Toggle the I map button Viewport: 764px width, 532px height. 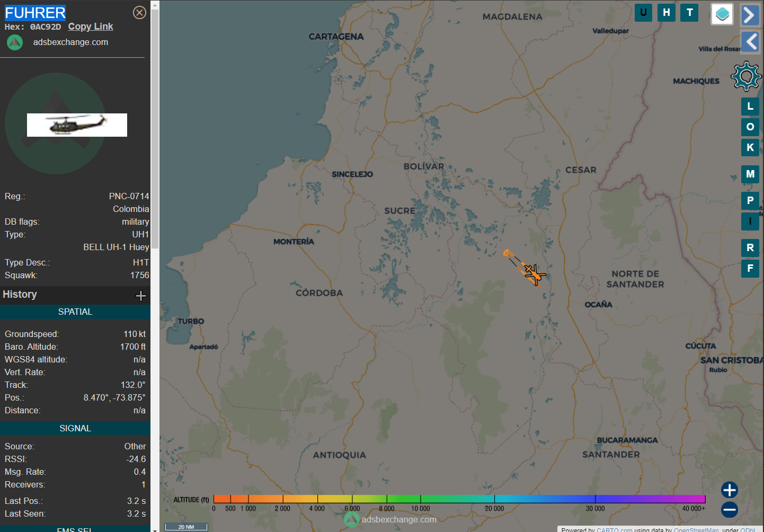750,221
